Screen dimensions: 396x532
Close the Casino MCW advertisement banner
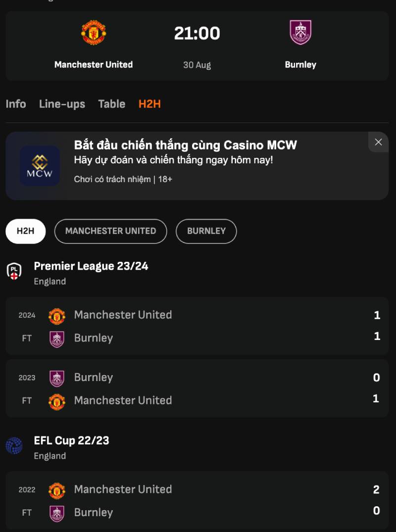(378, 142)
